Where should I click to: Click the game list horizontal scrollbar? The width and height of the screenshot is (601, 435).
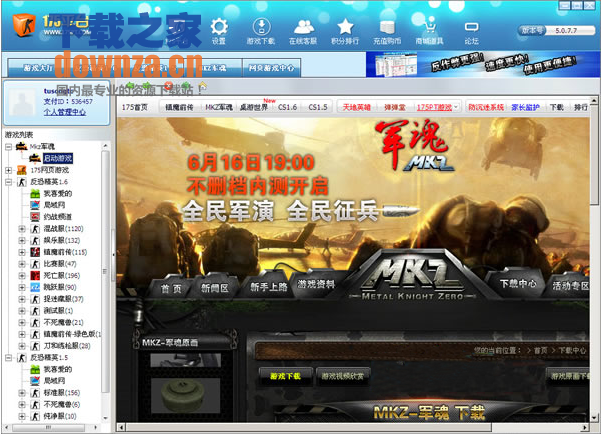tap(49, 427)
